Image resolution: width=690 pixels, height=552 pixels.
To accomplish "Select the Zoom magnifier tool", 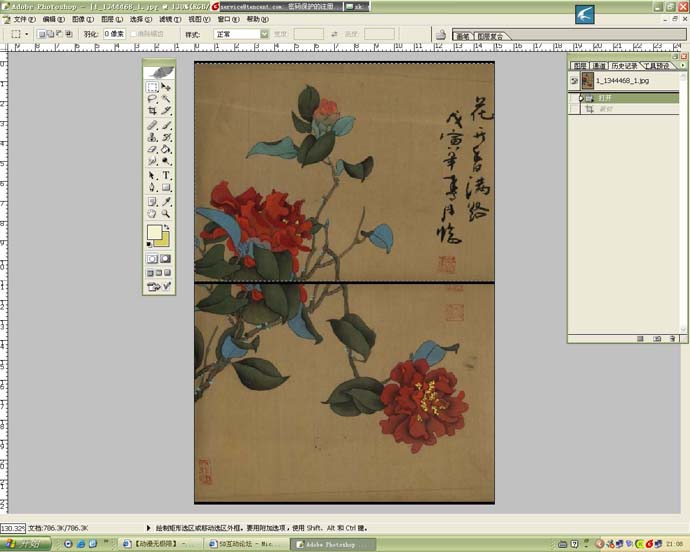I will tap(166, 213).
